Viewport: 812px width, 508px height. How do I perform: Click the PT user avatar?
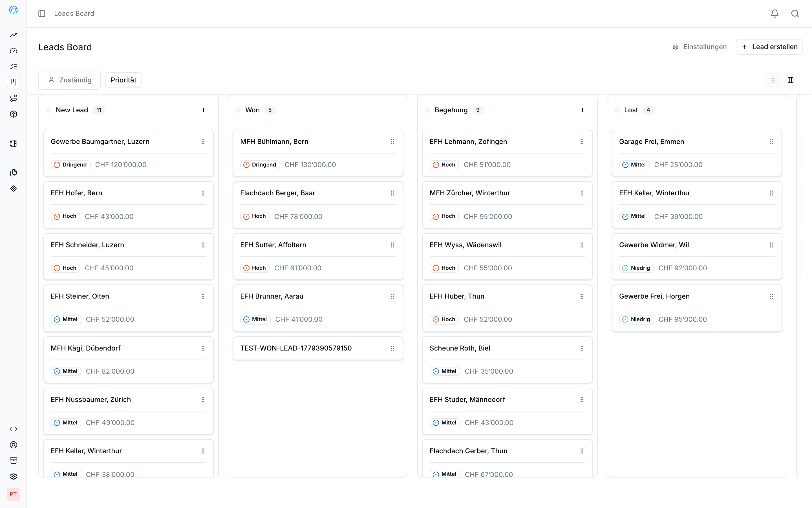(x=14, y=494)
